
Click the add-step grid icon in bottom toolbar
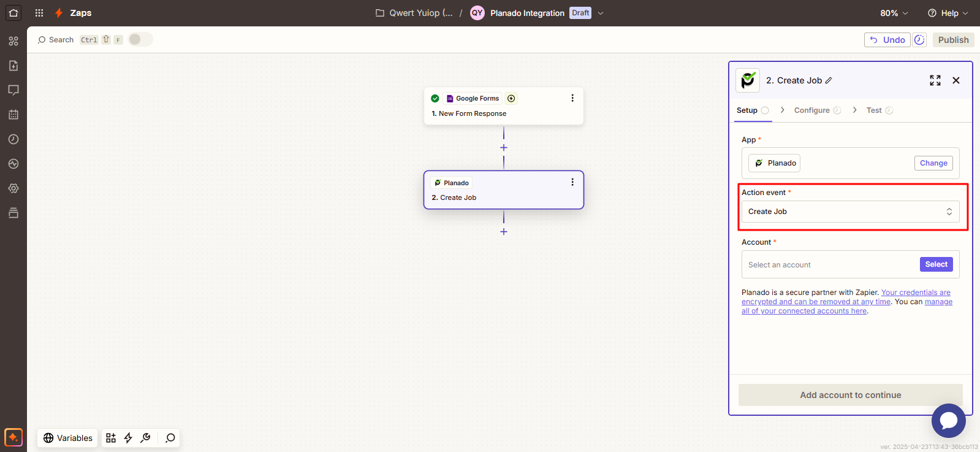tap(111, 438)
